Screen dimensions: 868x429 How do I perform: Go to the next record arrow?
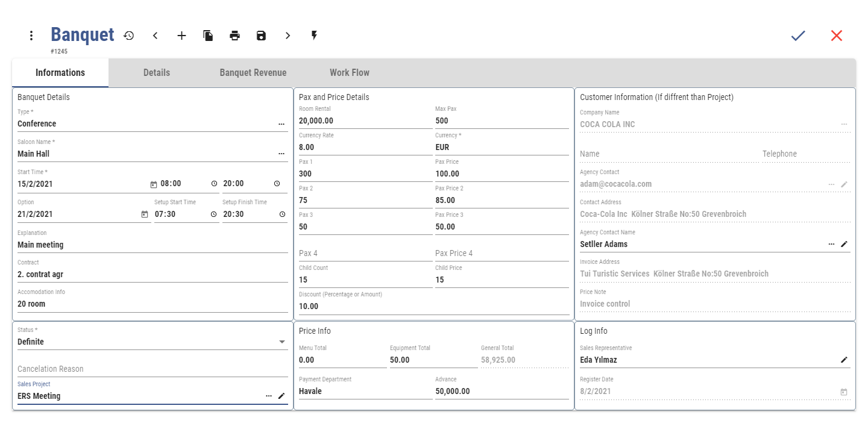288,36
